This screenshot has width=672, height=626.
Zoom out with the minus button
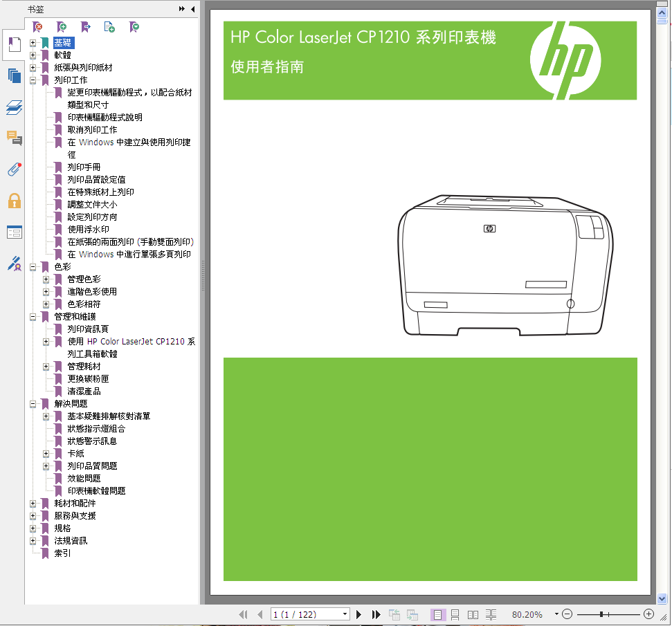point(567,614)
